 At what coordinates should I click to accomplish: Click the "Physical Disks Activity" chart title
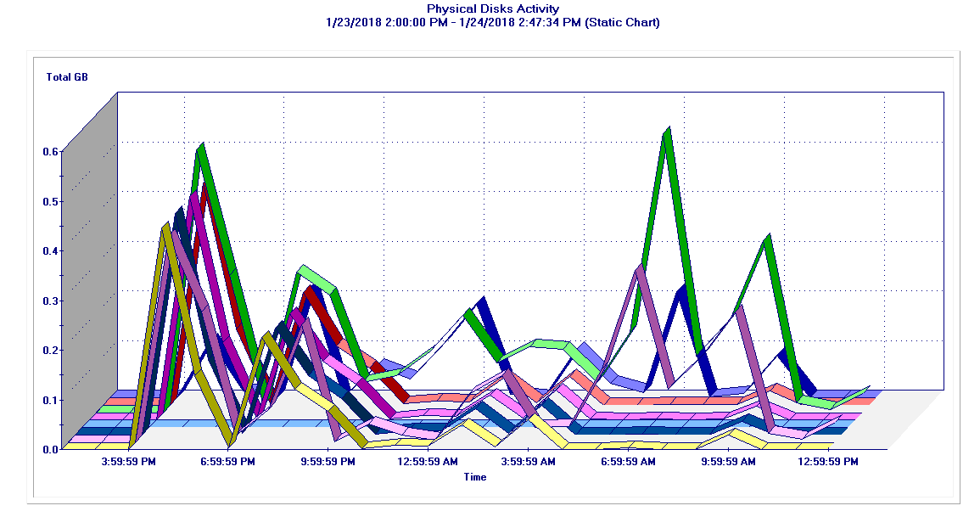coord(492,8)
